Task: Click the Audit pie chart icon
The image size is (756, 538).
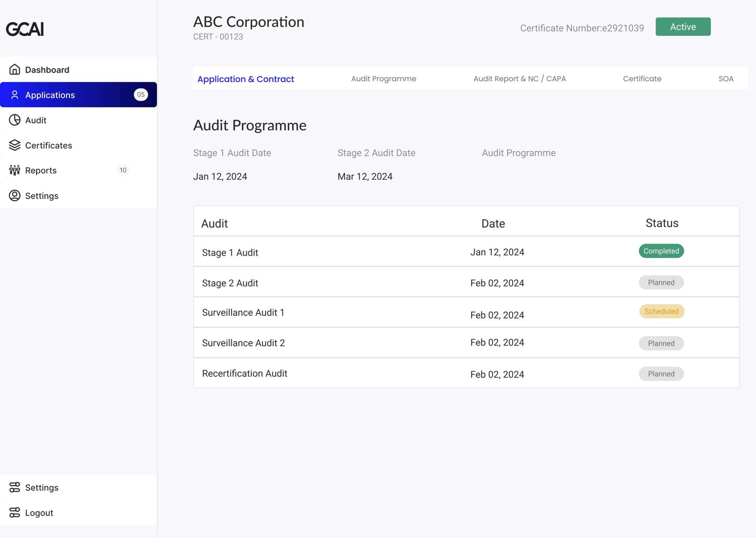Action: pos(15,120)
